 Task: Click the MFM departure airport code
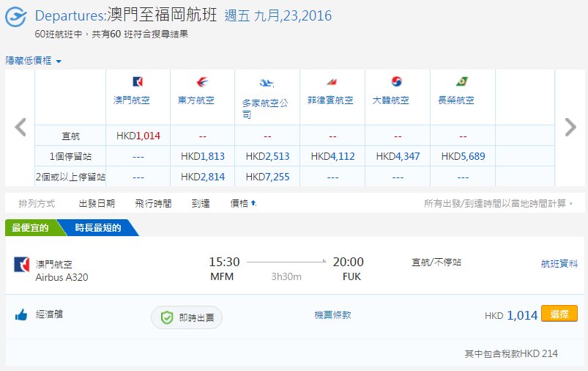(x=222, y=276)
